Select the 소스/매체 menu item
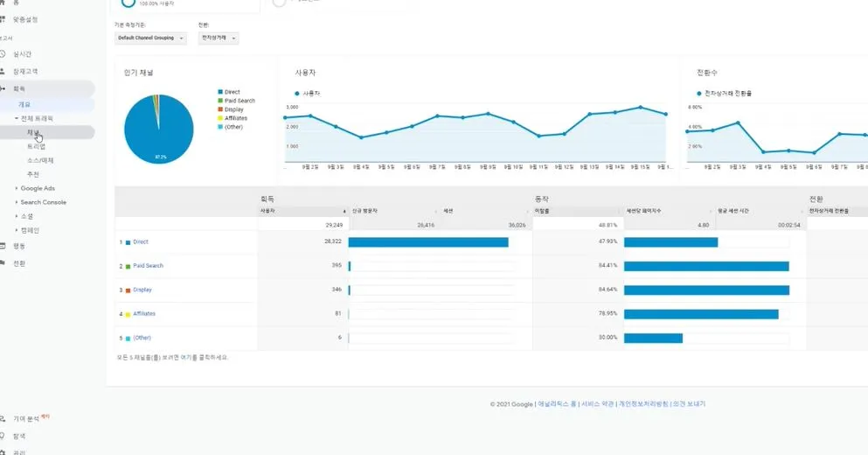Image resolution: width=868 pixels, height=455 pixels. (40, 160)
